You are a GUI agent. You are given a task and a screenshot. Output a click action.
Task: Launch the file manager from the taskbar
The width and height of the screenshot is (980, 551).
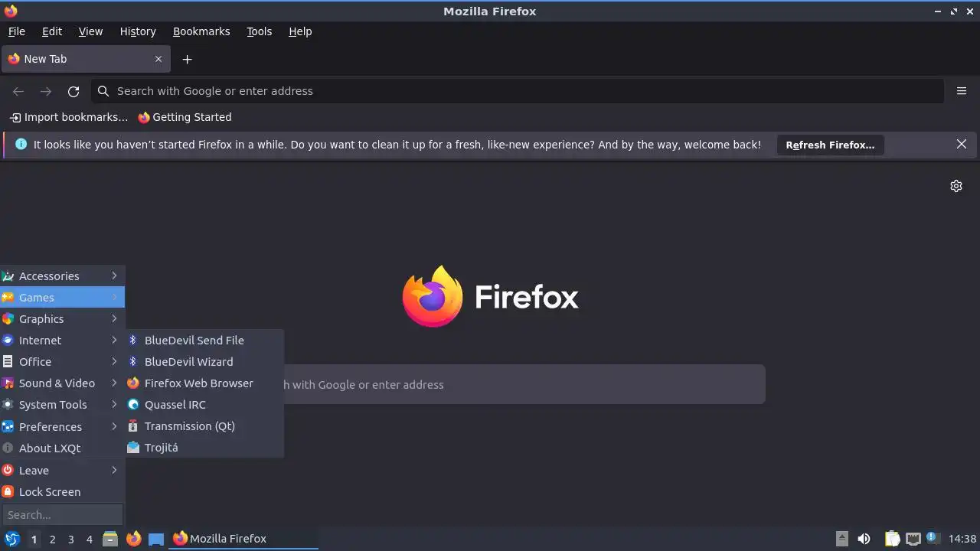110,539
